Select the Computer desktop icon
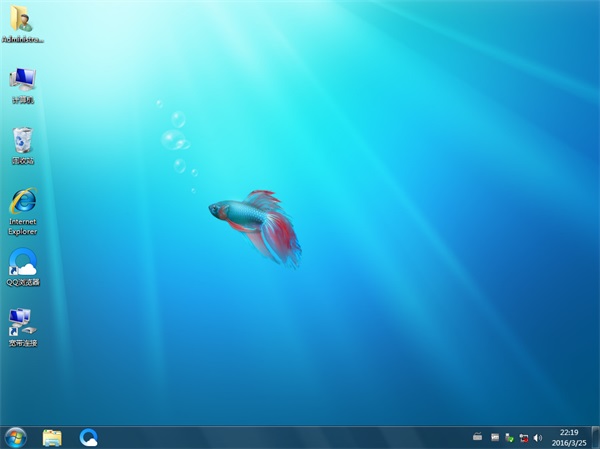Image resolution: width=600 pixels, height=449 pixels. (22, 80)
